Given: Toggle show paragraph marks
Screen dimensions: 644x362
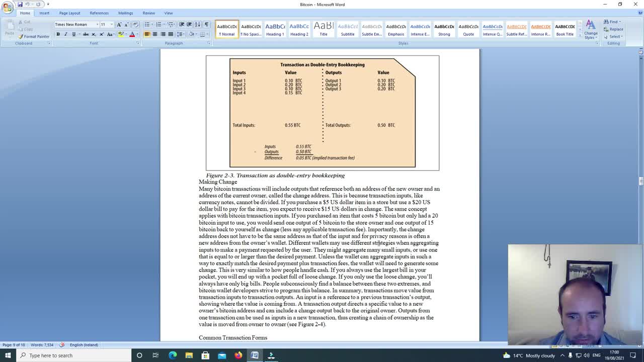Looking at the screenshot, I should 206,24.
